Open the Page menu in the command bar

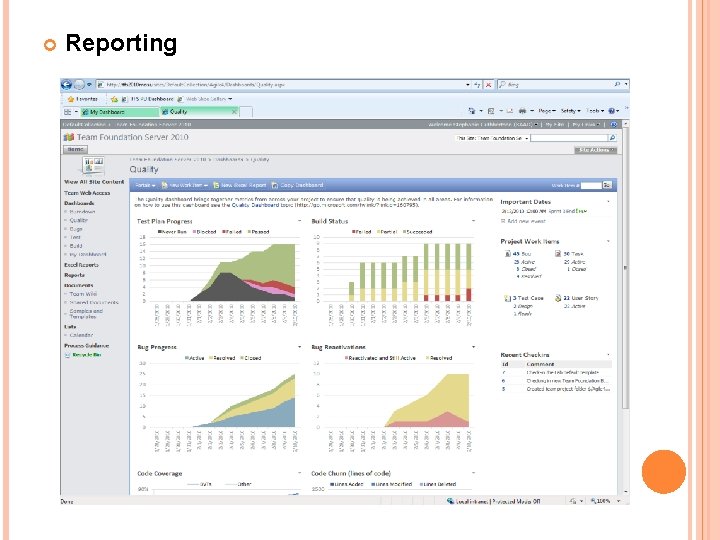coord(546,111)
